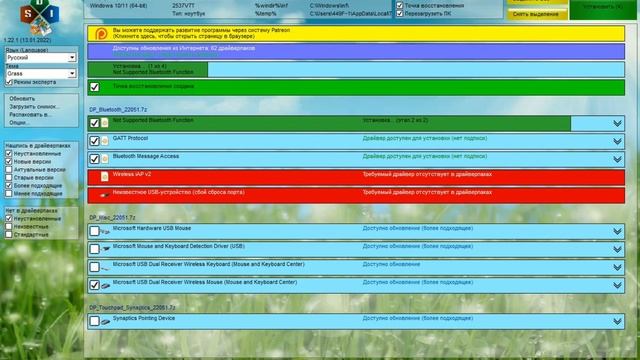Click the green install button at top right
This screenshot has width=640, height=360.
[603, 9]
